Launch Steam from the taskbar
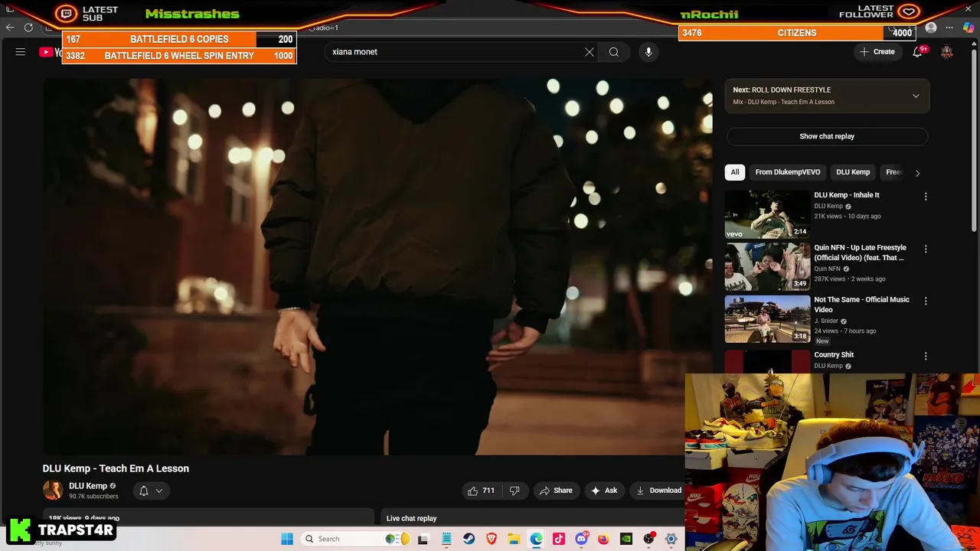 (x=469, y=539)
